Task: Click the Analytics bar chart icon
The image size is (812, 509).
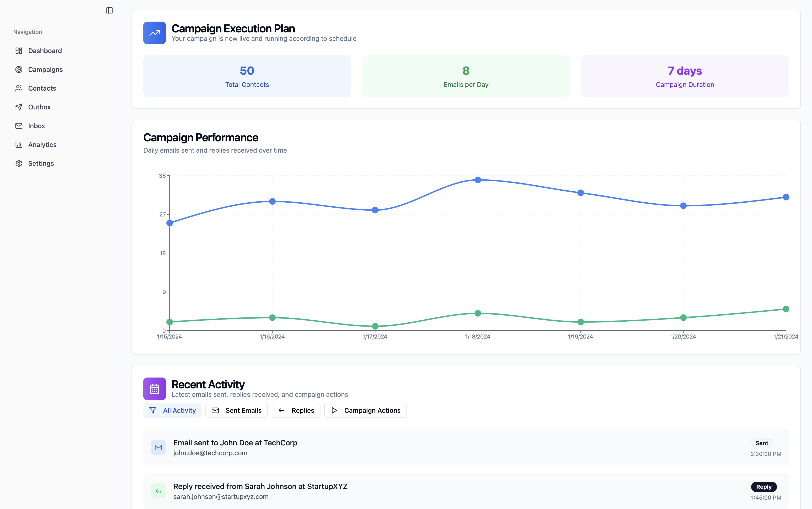Action: (x=19, y=145)
